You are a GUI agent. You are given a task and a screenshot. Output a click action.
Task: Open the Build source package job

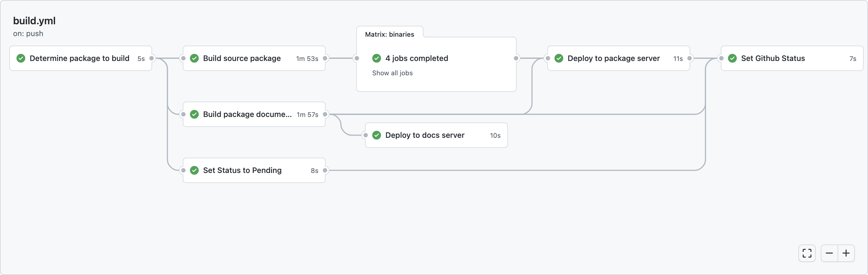coord(242,58)
